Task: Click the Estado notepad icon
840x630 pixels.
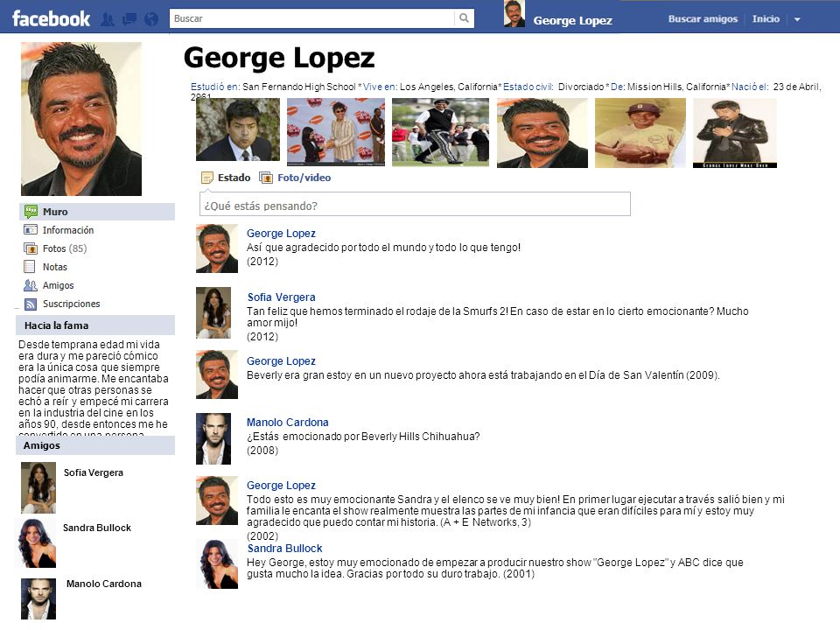Action: click(x=206, y=178)
